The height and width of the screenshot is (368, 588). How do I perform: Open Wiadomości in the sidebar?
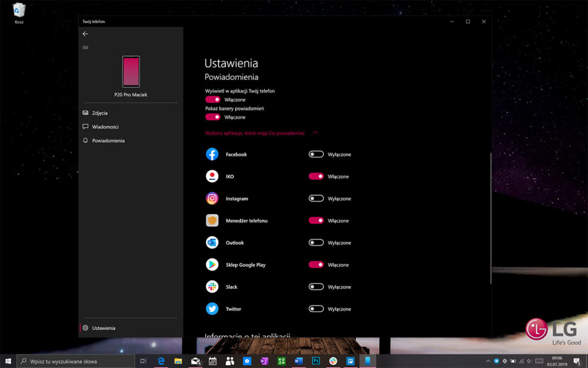coord(131,127)
